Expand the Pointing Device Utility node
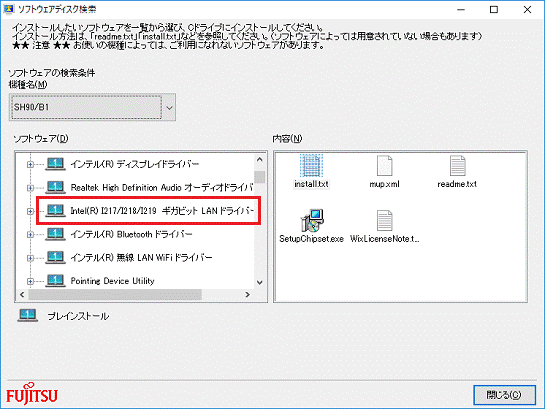This screenshot has height=409, width=545. coord(30,281)
